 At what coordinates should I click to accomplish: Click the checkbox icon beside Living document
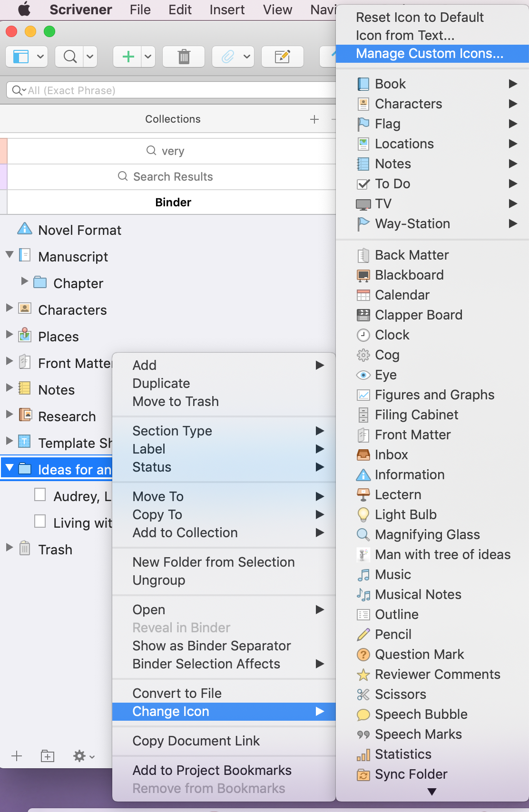[x=40, y=522]
